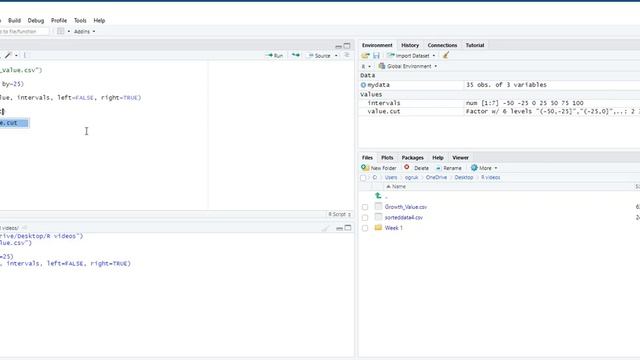640x360 pixels.
Task: Open the Growth_Value.csv file link
Action: coord(406,207)
